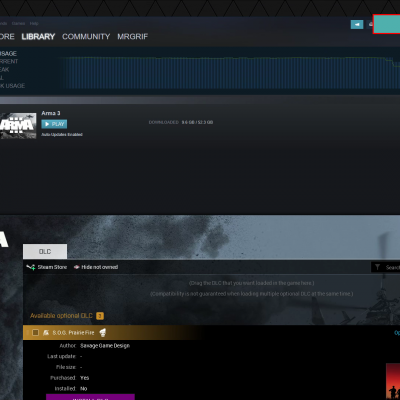Screen dimensions: 400x400
Task: Select the DLC tab in Arma launcher
Action: (x=45, y=252)
